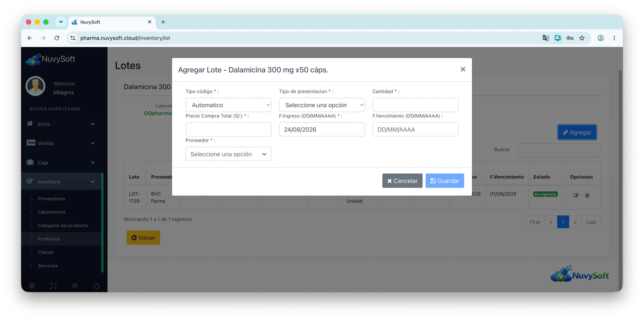Image resolution: width=644 pixels, height=320 pixels.
Task: Click the power logout icon in sidebar
Action: coord(97,286)
